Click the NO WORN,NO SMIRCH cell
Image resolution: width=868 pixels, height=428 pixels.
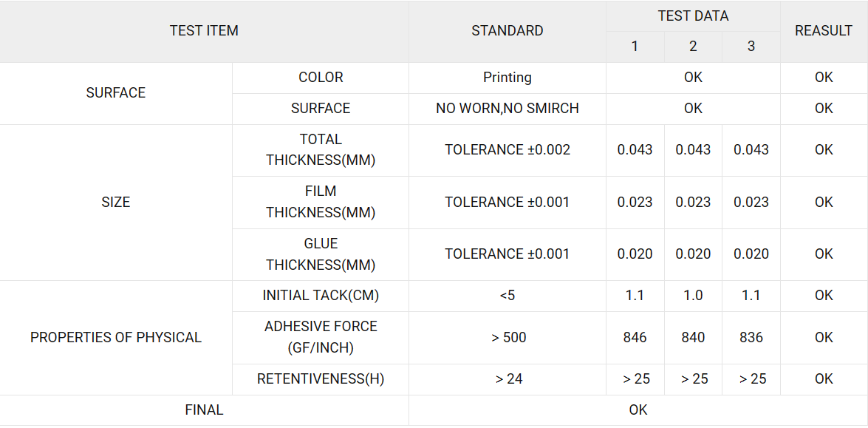click(x=507, y=109)
